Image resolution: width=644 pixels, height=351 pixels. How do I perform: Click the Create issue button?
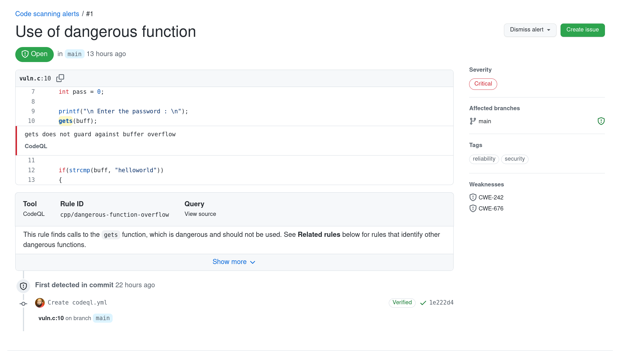[583, 30]
